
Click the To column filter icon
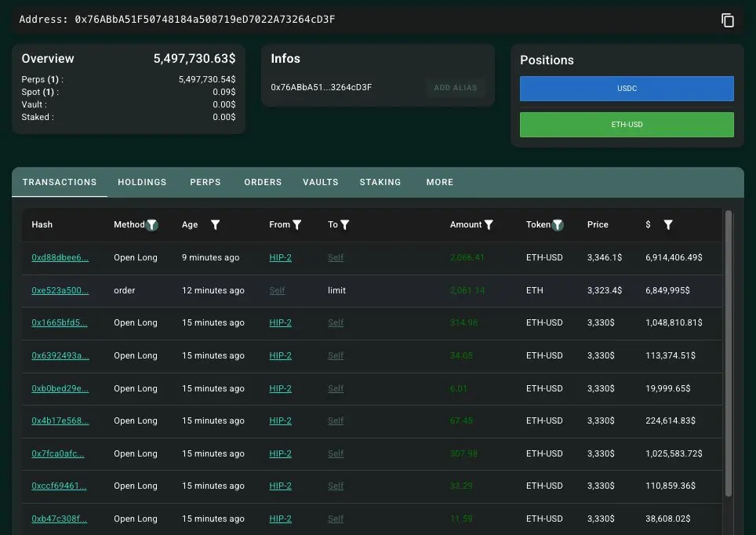(345, 225)
